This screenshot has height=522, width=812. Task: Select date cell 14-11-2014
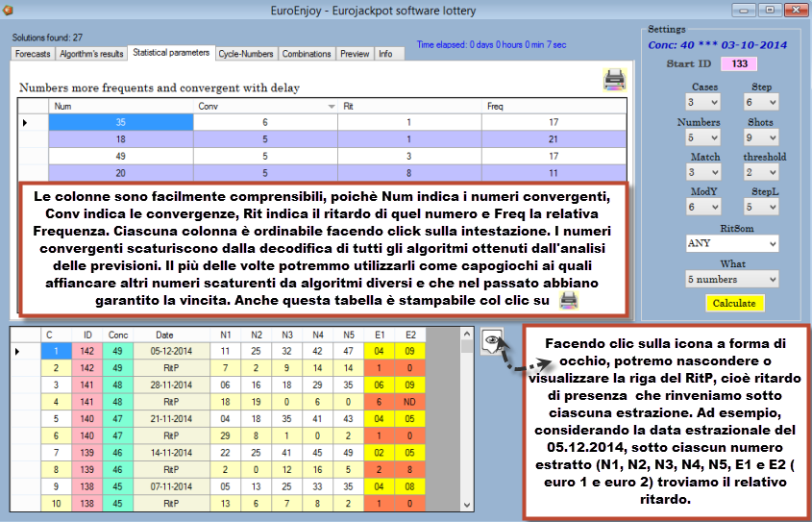coord(171,453)
